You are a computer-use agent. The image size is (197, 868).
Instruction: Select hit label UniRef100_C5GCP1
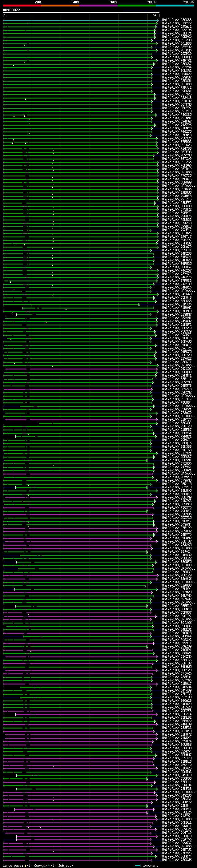(177, 410)
